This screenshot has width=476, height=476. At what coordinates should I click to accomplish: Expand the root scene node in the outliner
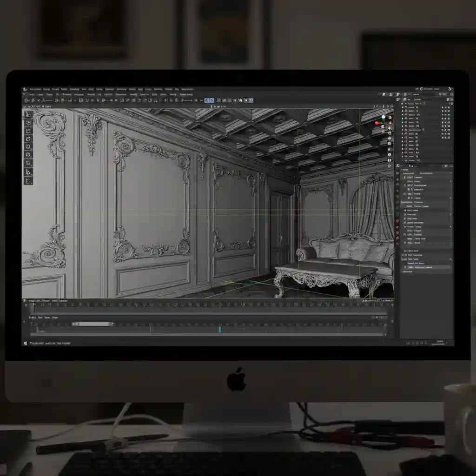click(403, 103)
